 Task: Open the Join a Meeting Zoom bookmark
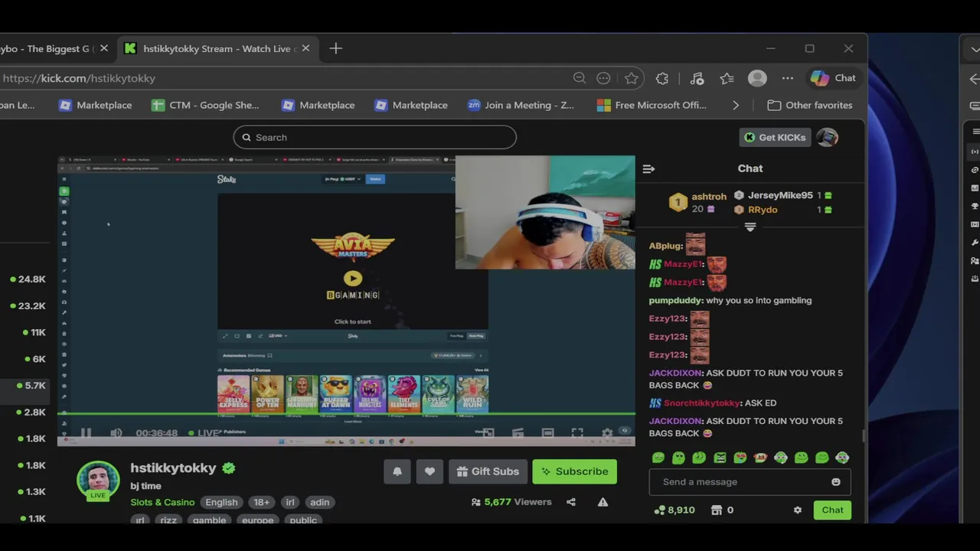pyautogui.click(x=521, y=106)
